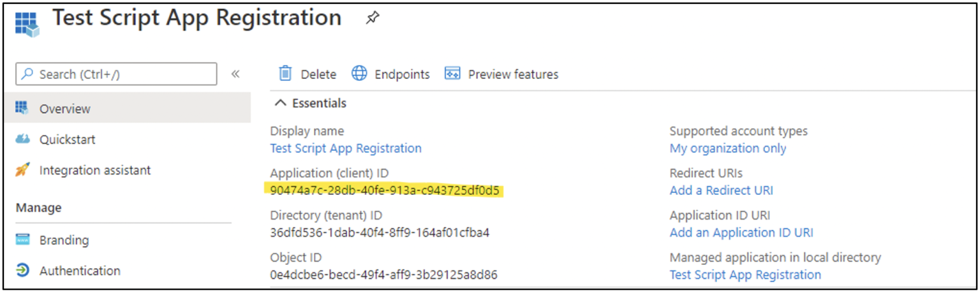Click the highlighted Application (client) ID value
Screen dimensions: 980x293
pos(385,190)
